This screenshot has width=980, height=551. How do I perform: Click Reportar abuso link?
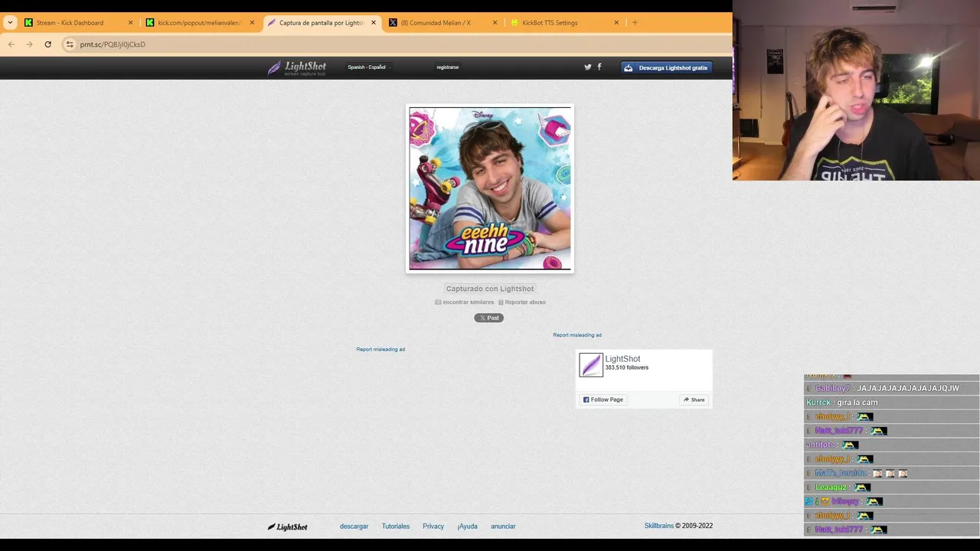click(522, 302)
